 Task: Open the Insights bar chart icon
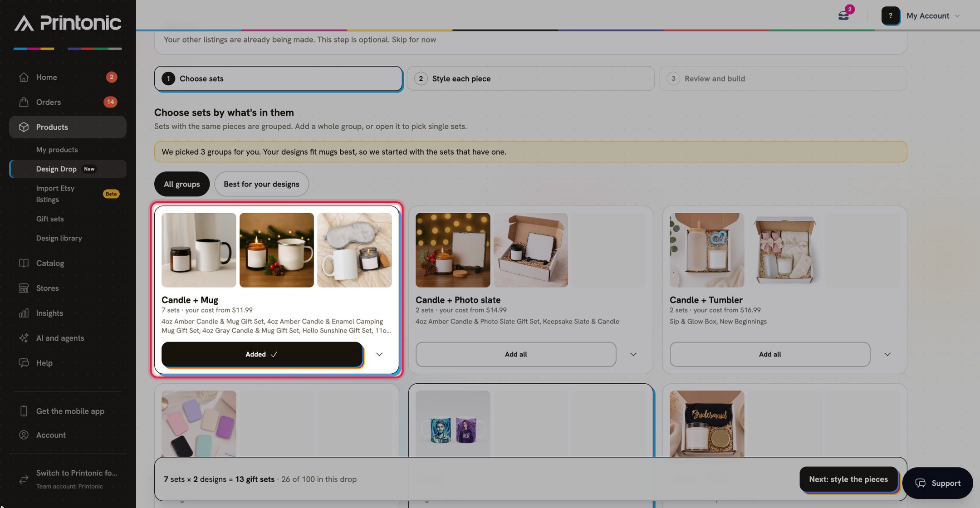24,313
